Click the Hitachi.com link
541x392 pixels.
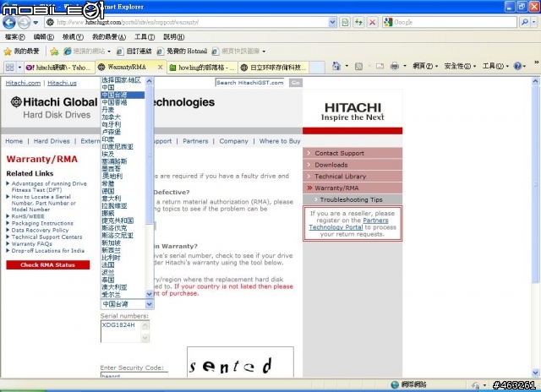23,83
